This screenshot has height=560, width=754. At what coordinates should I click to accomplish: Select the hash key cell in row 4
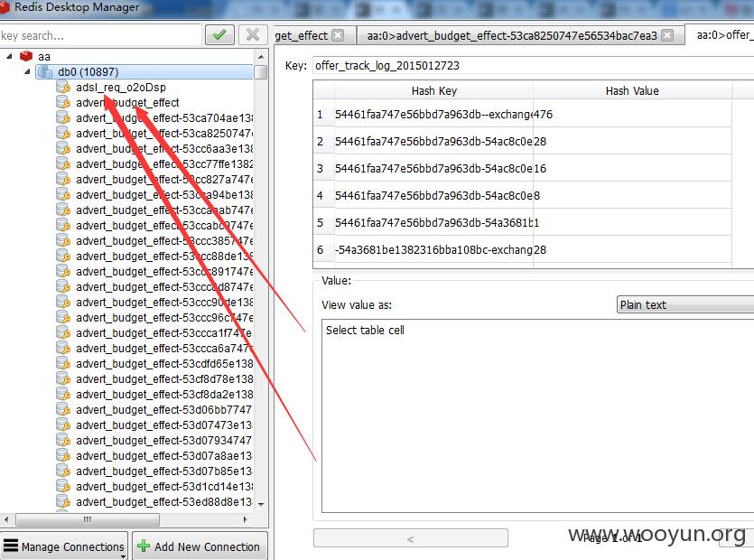[433, 195]
